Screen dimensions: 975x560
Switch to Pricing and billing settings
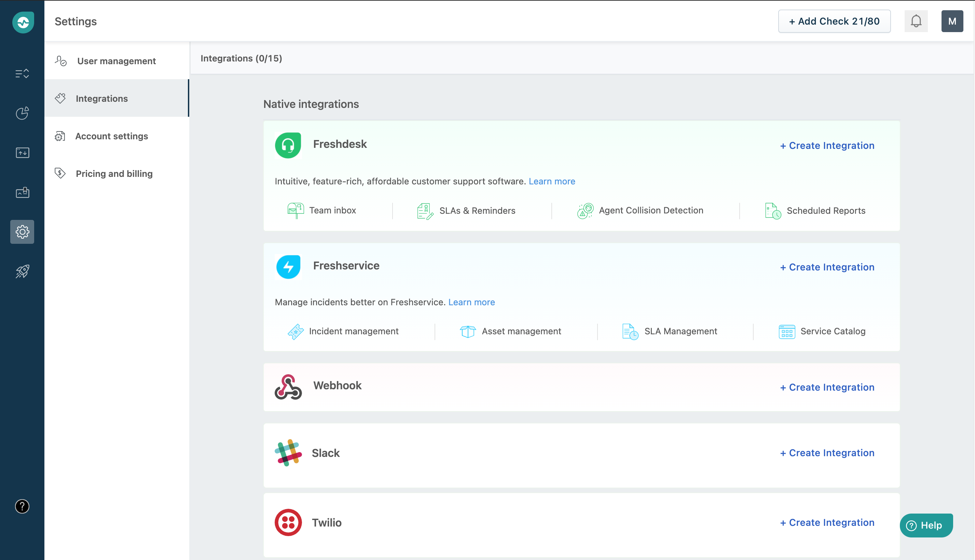(114, 173)
